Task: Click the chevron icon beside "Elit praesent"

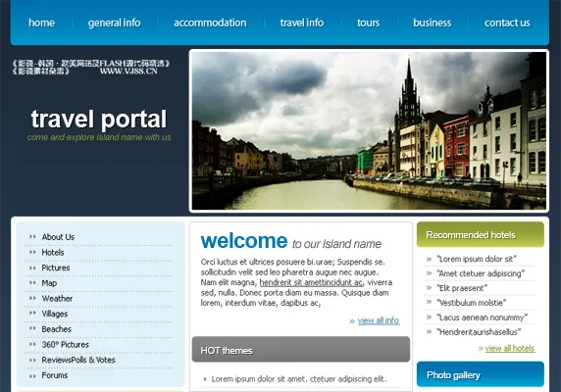Action: pos(429,288)
